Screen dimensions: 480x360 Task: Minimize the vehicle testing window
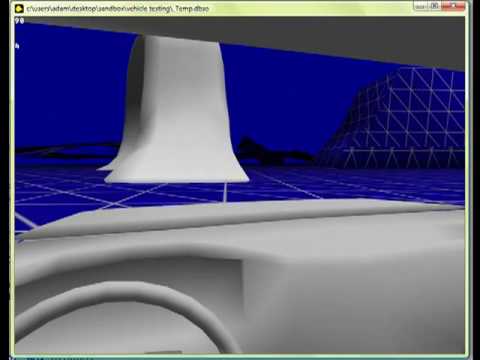click(421, 6)
